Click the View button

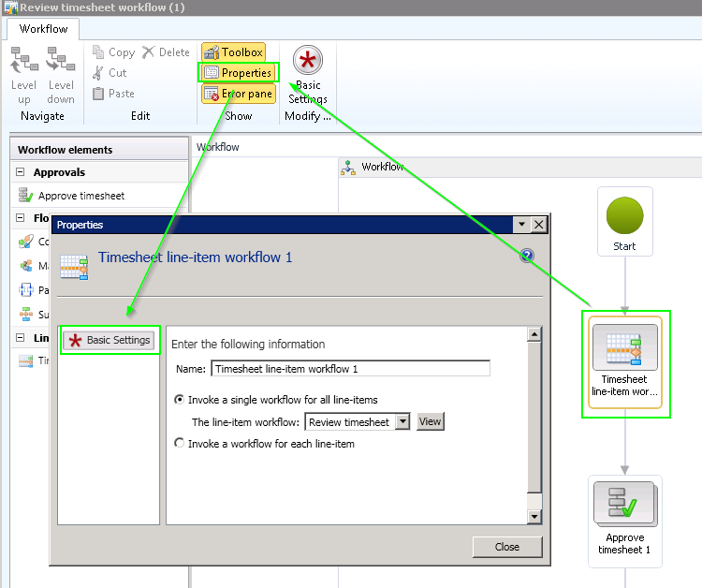point(430,422)
